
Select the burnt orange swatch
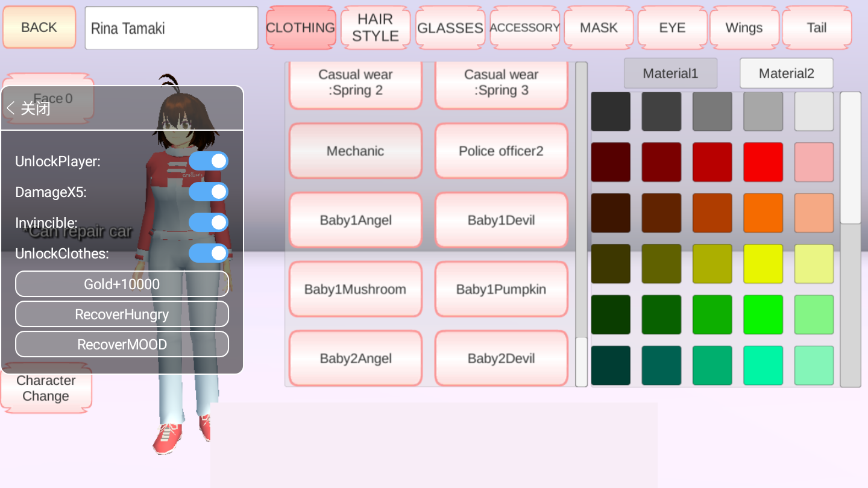(712, 213)
